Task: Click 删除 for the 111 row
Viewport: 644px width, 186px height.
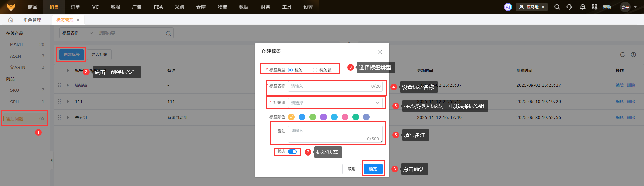Action: tap(631, 101)
